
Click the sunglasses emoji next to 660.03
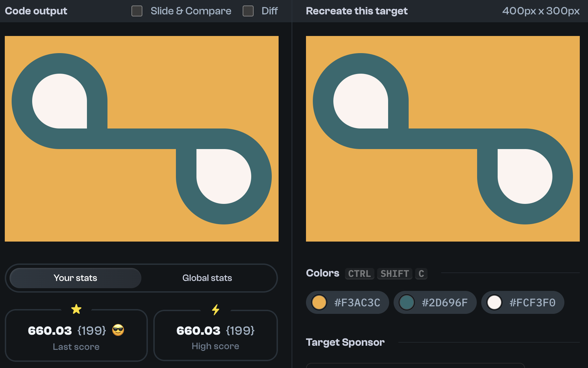(118, 331)
